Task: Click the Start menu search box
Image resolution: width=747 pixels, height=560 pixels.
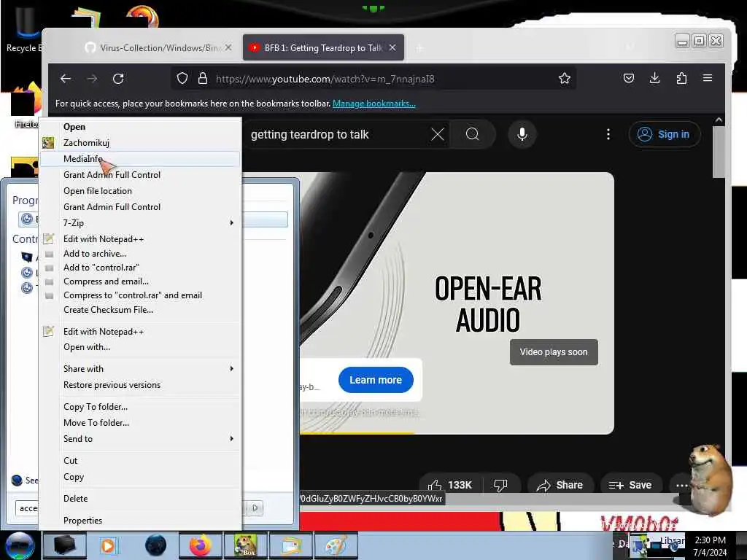Action: (27, 508)
